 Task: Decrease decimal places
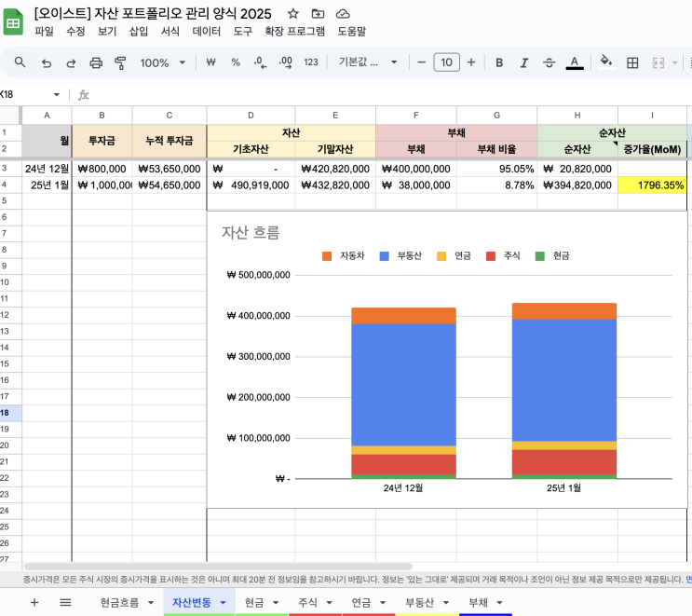pyautogui.click(x=261, y=62)
